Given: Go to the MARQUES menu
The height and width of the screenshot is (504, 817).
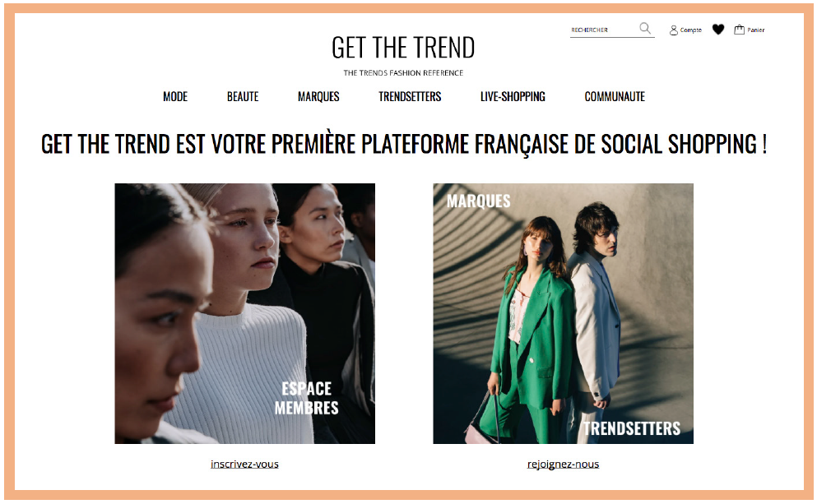Looking at the screenshot, I should coord(318,96).
